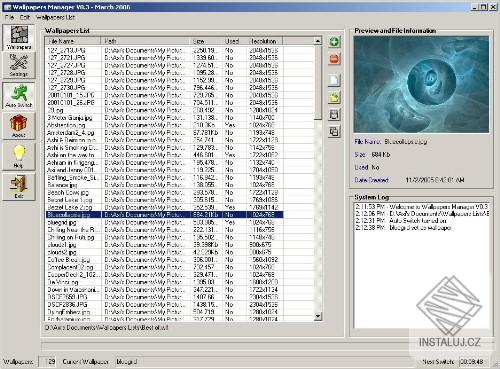Save the list with the floppy disk icon
The width and height of the screenshot is (500, 369).
click(x=334, y=115)
